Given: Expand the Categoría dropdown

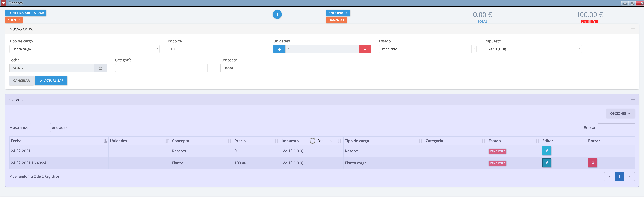Looking at the screenshot, I should pos(163,68).
